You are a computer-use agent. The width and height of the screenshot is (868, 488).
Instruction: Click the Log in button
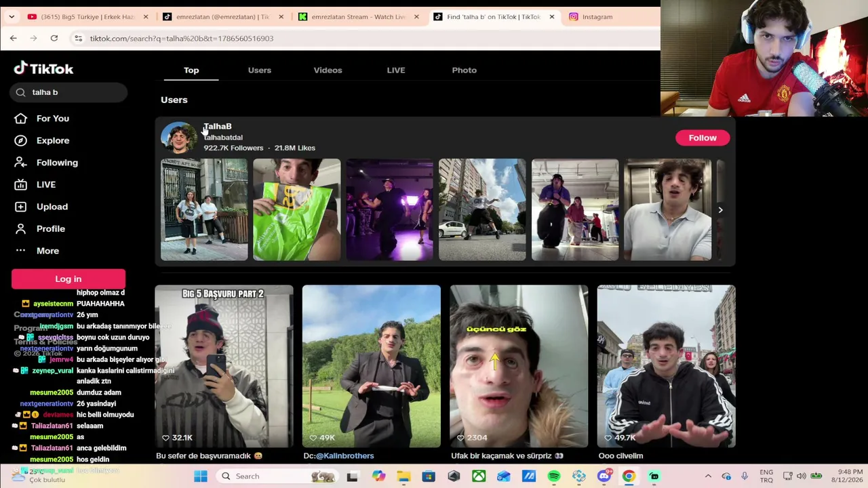point(68,279)
